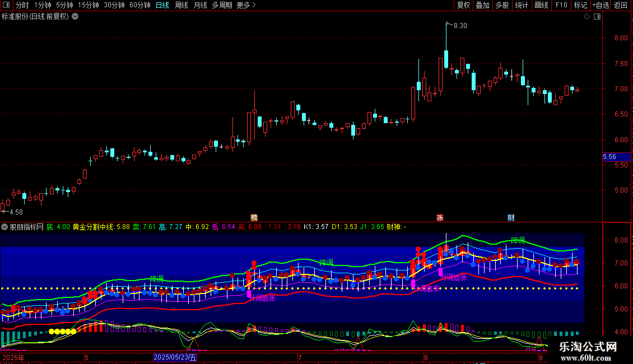Switch to the 60分钟 period tab
Screen dimensions: 633x364
coord(139,5)
